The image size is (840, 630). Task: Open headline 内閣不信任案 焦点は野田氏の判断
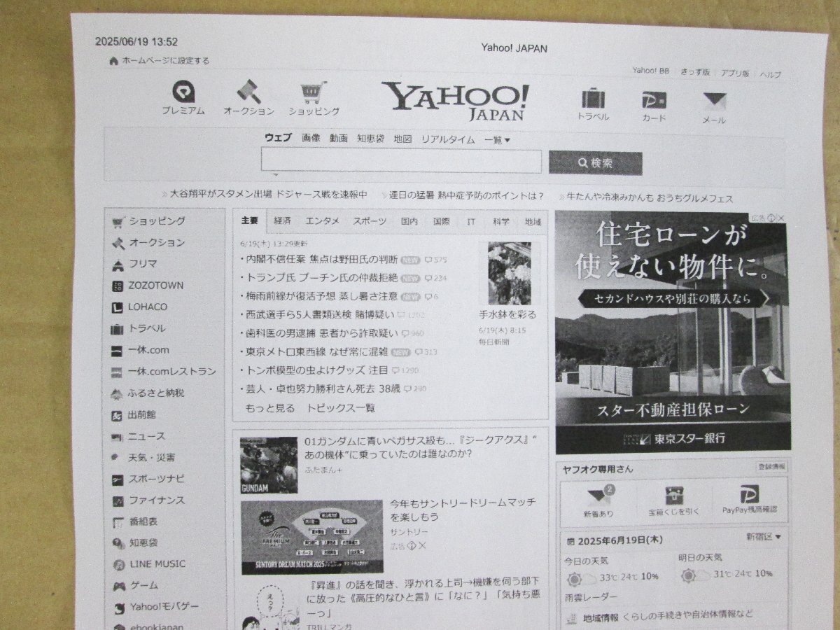click(321, 259)
